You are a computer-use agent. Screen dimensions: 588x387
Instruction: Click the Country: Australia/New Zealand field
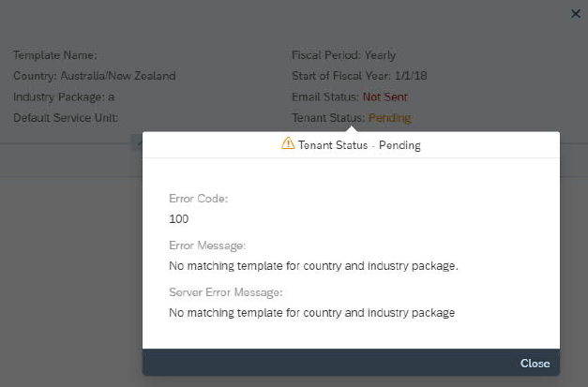(x=94, y=76)
